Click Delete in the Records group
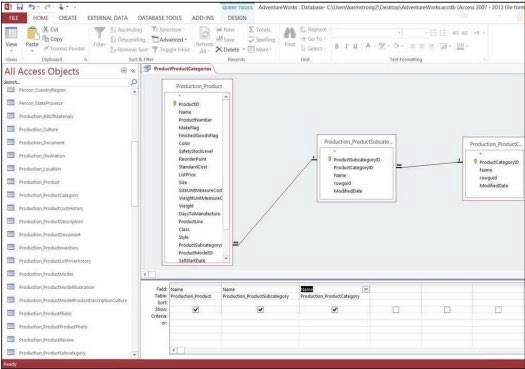Image resolution: width=525 pixels, height=369 pixels. [228, 50]
